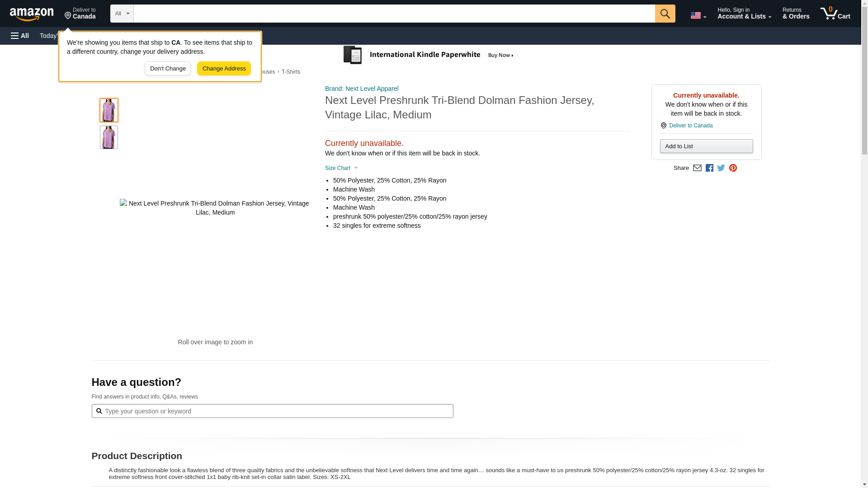Open the cart icon

coord(835,14)
